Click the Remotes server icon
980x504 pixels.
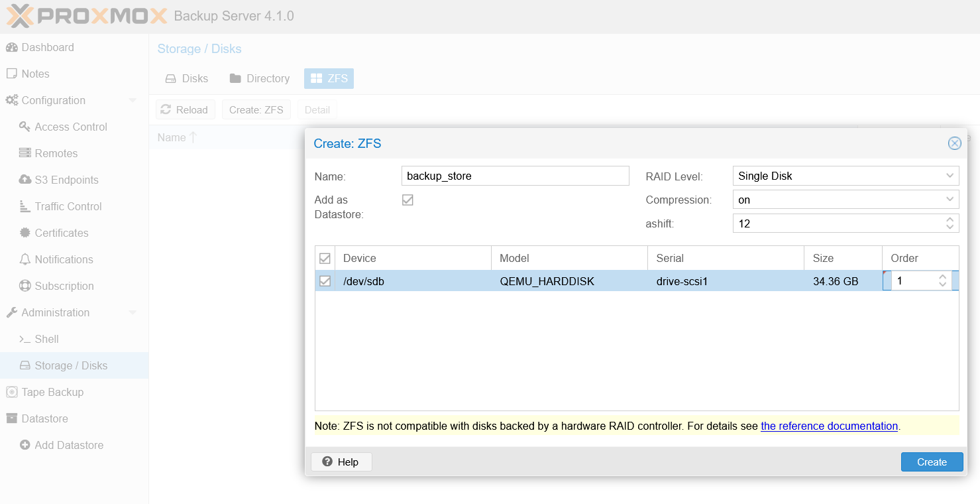pyautogui.click(x=25, y=153)
